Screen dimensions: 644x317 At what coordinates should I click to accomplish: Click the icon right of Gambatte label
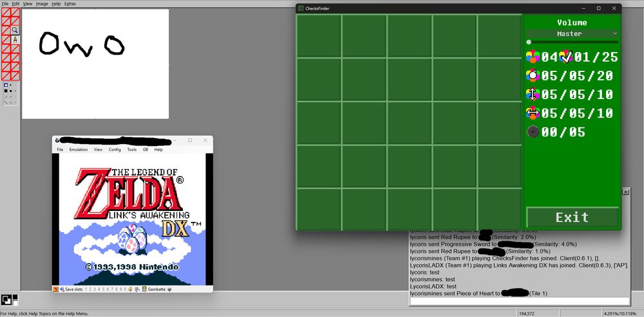point(169,289)
